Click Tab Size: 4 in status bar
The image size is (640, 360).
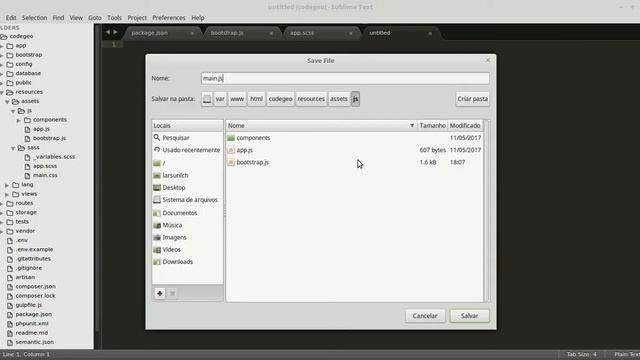click(x=581, y=354)
